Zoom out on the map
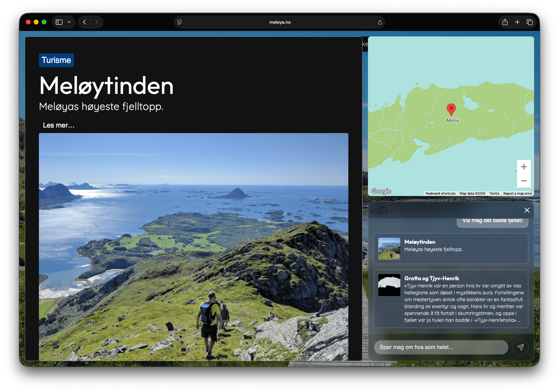The image size is (559, 392). (524, 181)
